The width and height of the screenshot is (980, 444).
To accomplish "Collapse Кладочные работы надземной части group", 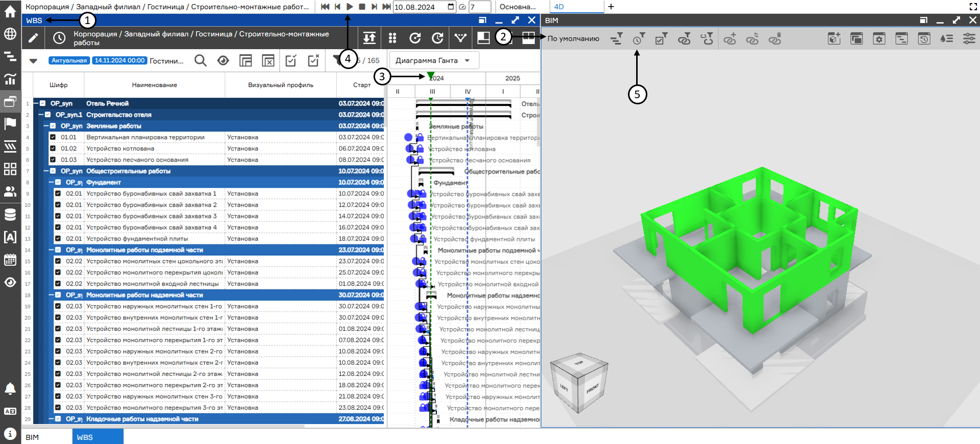I will [x=51, y=418].
